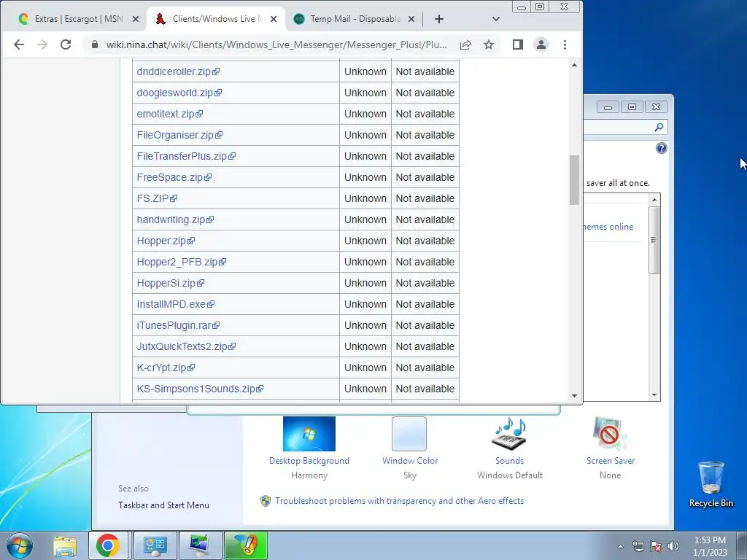The image size is (747, 560).
Task: Click the FS.ZIP link
Action: coord(157,198)
